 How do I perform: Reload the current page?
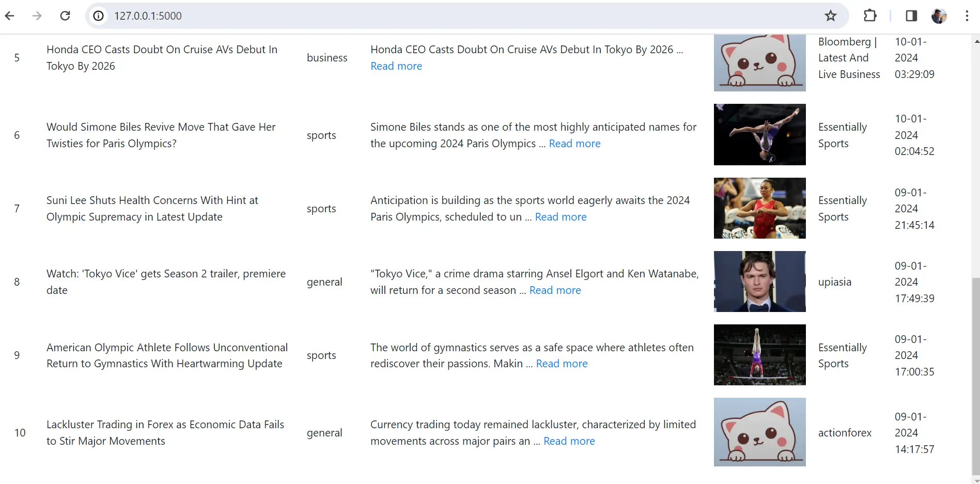65,15
